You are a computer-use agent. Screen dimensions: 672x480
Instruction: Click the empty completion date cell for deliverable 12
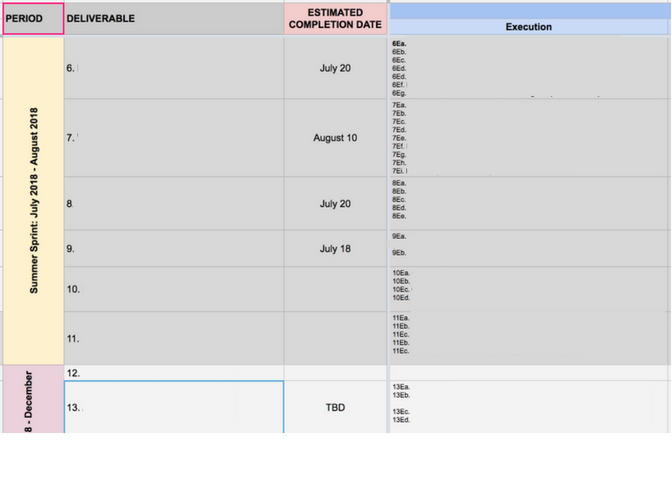(335, 373)
